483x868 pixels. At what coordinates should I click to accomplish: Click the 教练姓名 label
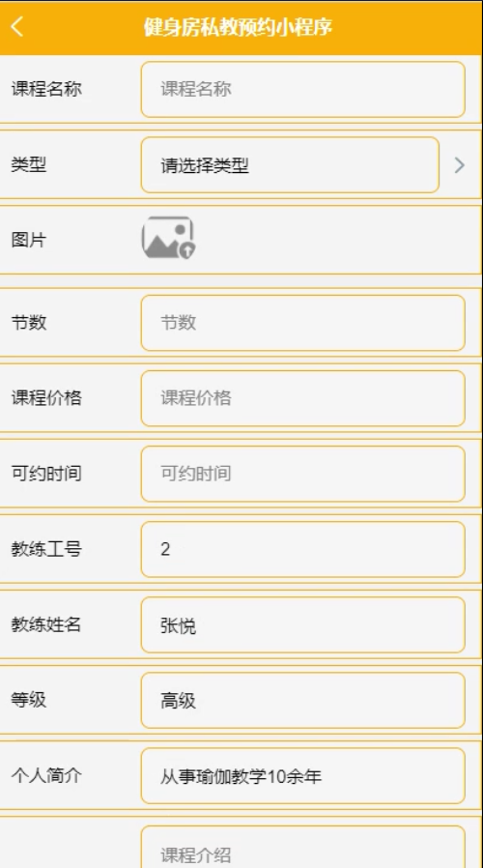point(46,624)
